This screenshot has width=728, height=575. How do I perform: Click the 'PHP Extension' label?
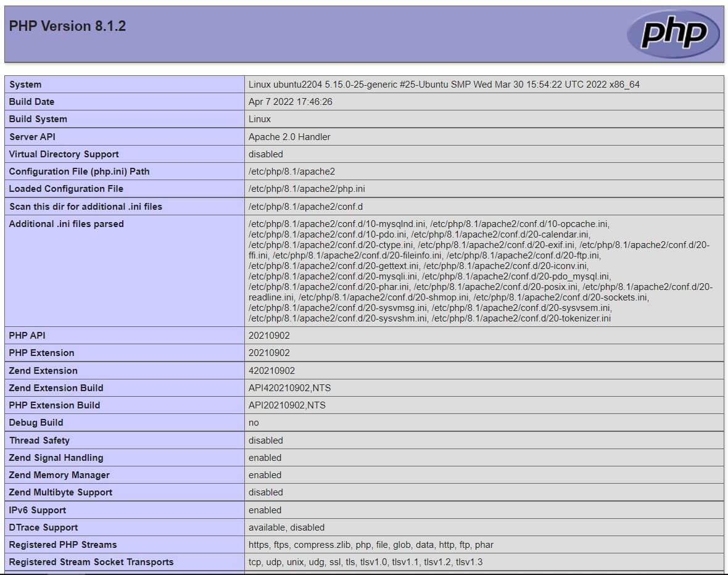[41, 353]
